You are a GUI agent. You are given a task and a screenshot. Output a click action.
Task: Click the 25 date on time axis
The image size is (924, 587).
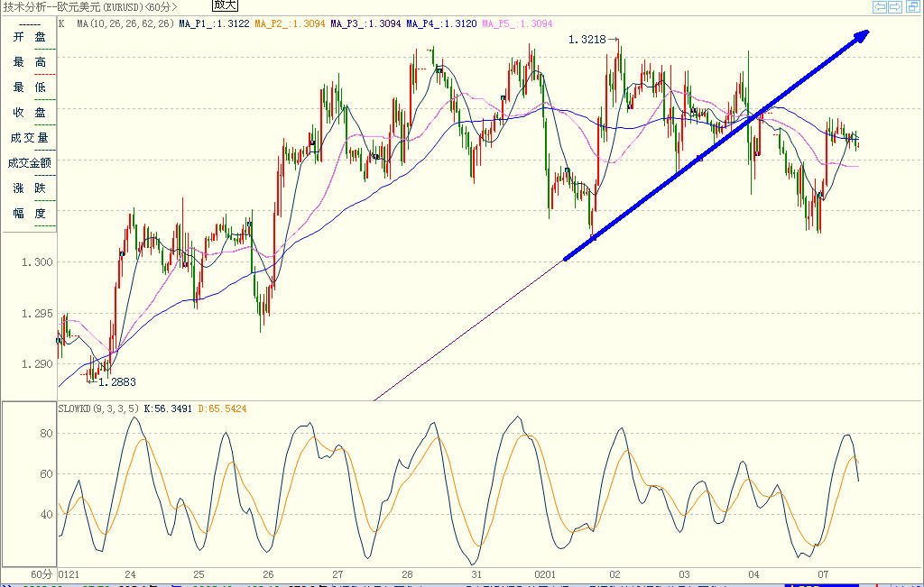199,574
